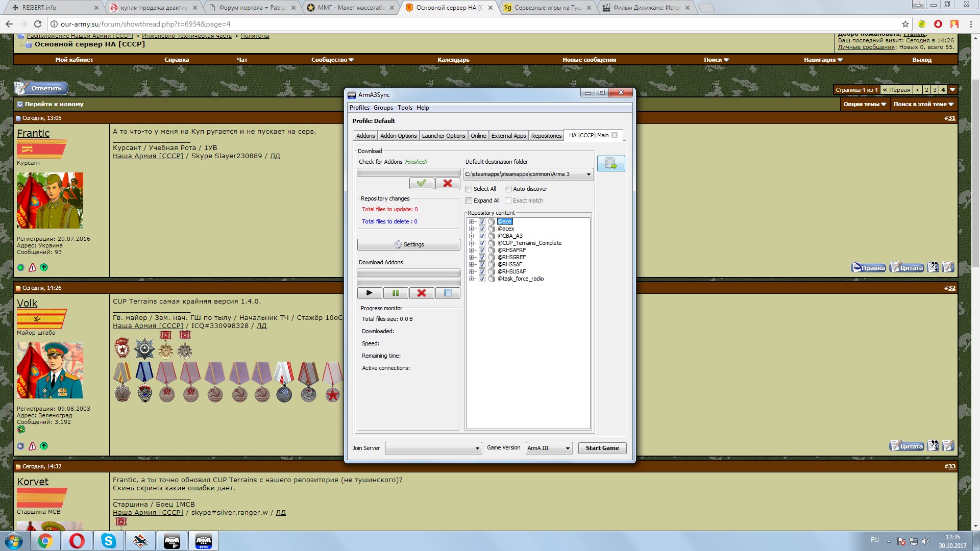980x551 pixels.
Task: Open the Groups menu in ArmA3Sync
Action: pyautogui.click(x=383, y=108)
